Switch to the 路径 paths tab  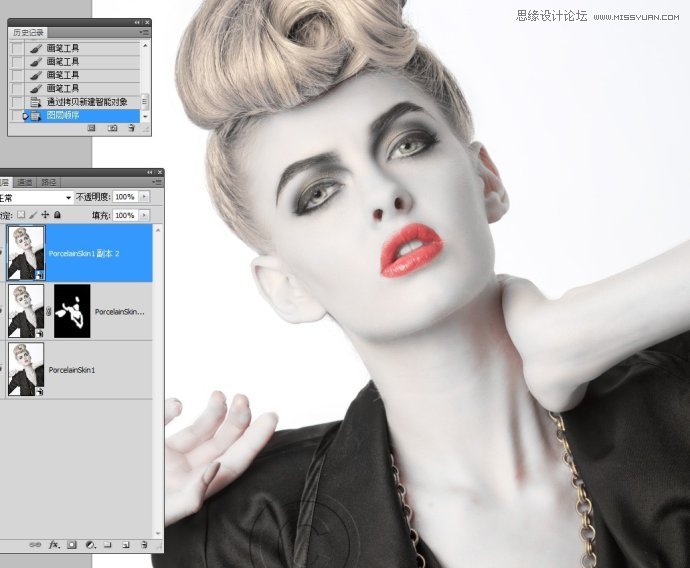tap(49, 182)
